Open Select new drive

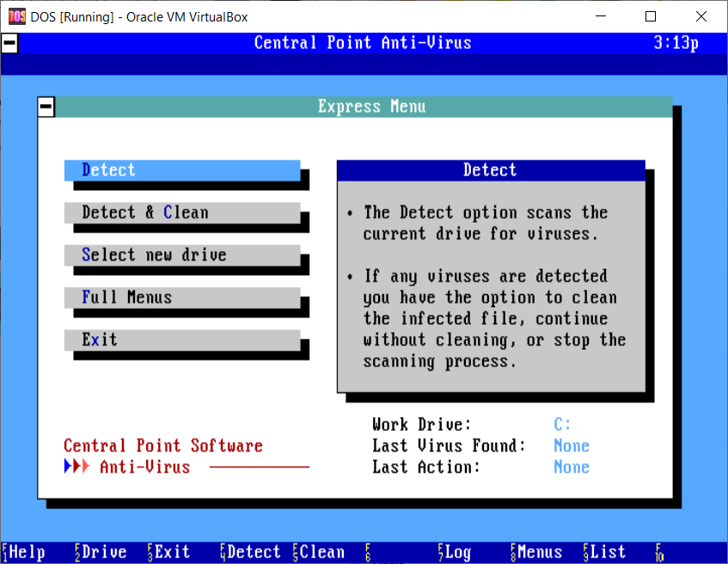(182, 255)
